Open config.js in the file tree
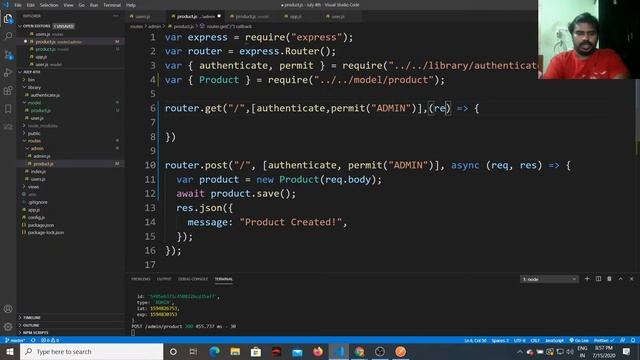 pyautogui.click(x=36, y=218)
